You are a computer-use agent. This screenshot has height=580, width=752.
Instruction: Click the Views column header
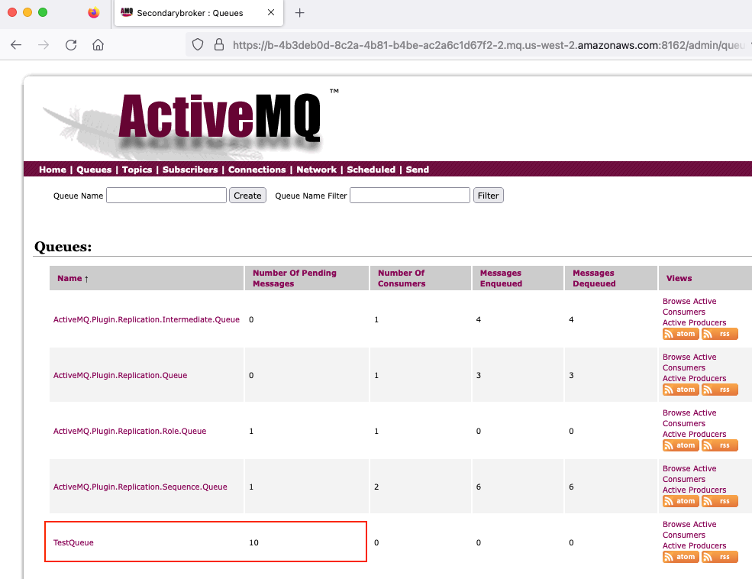click(x=679, y=278)
